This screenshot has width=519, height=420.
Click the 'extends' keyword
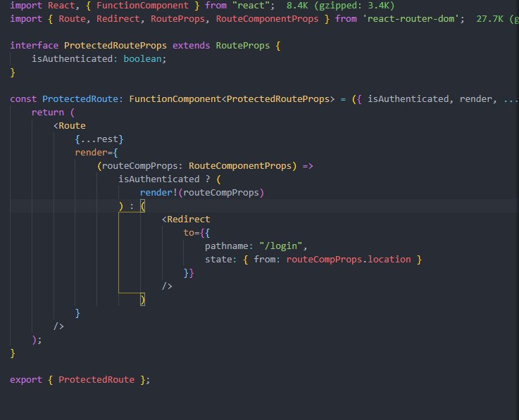[x=191, y=45]
